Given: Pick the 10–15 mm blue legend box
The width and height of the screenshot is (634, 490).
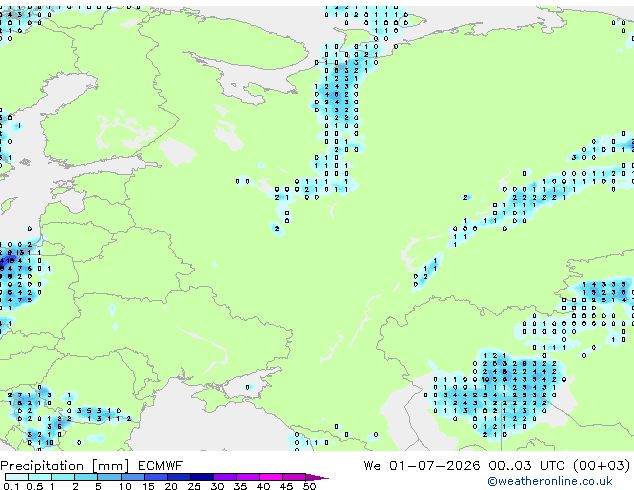Looking at the screenshot, I should [133, 477].
